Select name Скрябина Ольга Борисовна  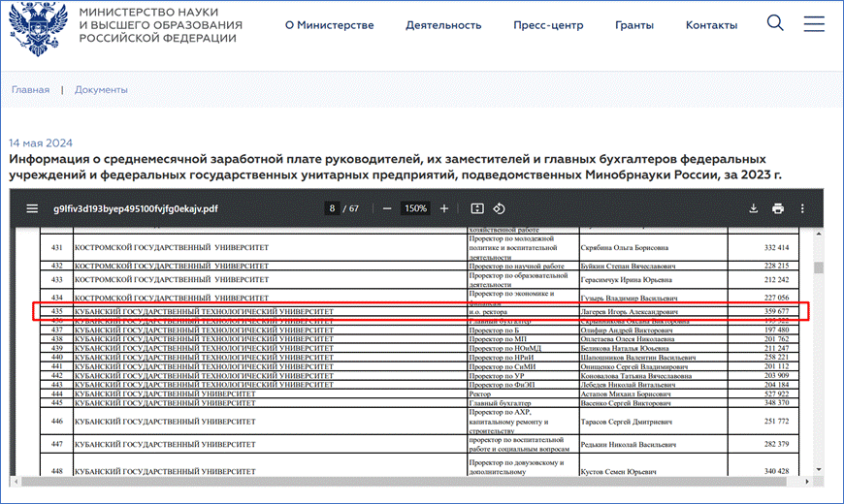[x=625, y=248]
